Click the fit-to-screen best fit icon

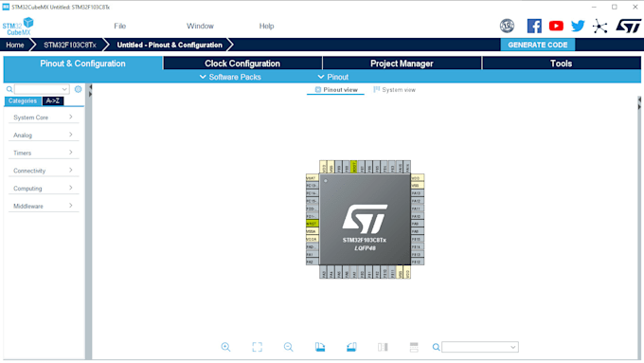click(x=257, y=347)
